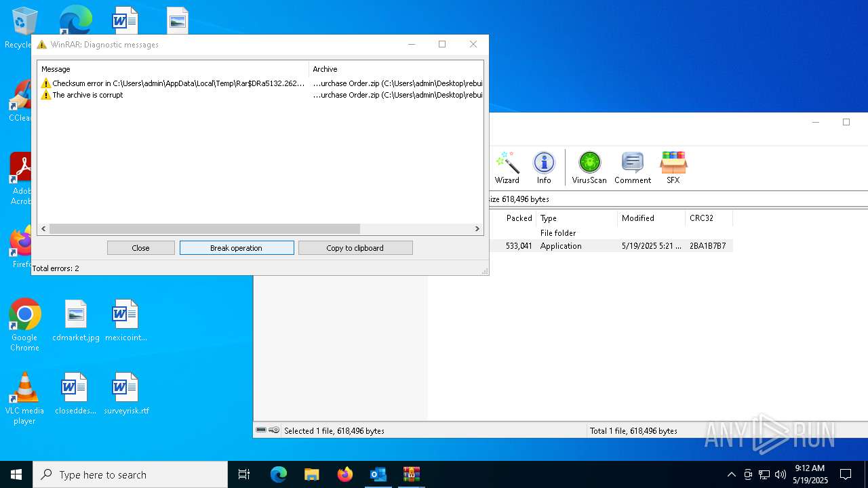This screenshot has width=868, height=488.
Task: Select 'The archive is corrupt' message row
Action: tap(261, 95)
